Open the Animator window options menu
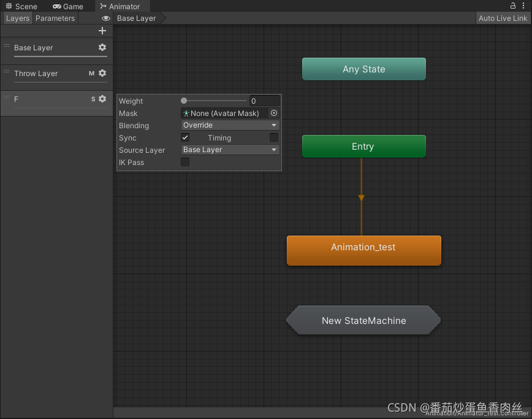 (523, 6)
